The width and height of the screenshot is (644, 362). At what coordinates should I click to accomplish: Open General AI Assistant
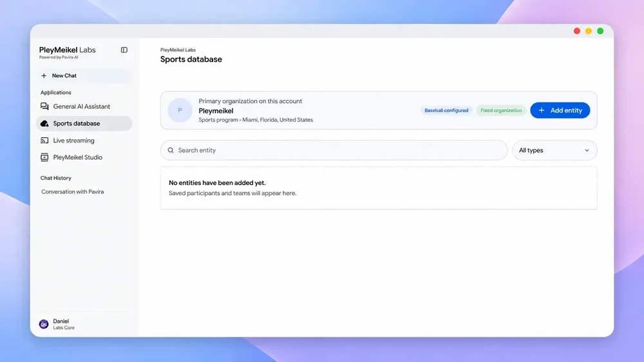[x=84, y=106]
